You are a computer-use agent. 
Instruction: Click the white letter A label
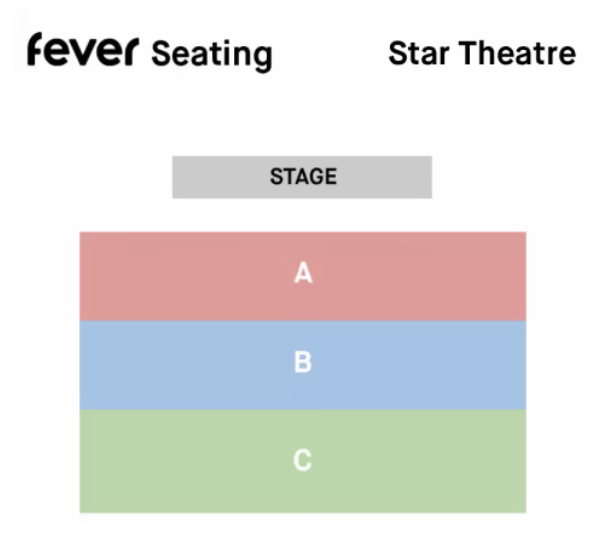(x=303, y=273)
